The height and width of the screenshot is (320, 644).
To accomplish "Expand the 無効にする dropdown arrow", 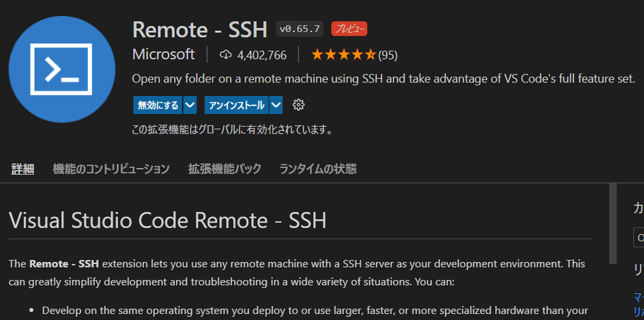I will pos(190,105).
